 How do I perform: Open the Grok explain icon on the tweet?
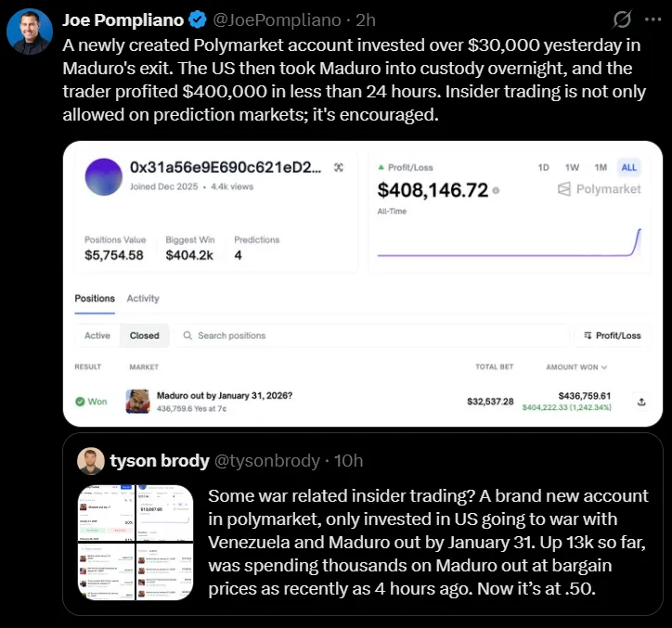[623, 19]
